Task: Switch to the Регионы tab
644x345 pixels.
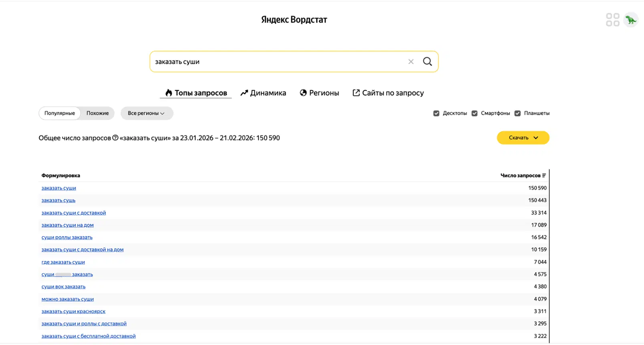Action: click(x=319, y=93)
